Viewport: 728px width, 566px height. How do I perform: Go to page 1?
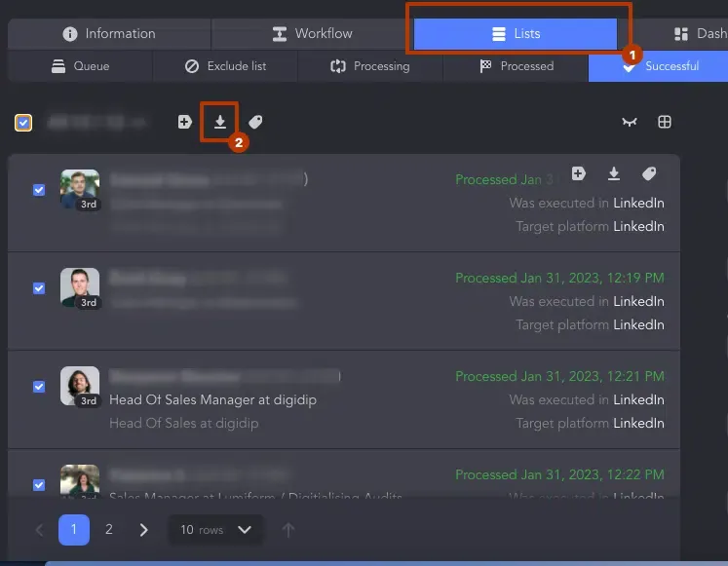pyautogui.click(x=74, y=530)
